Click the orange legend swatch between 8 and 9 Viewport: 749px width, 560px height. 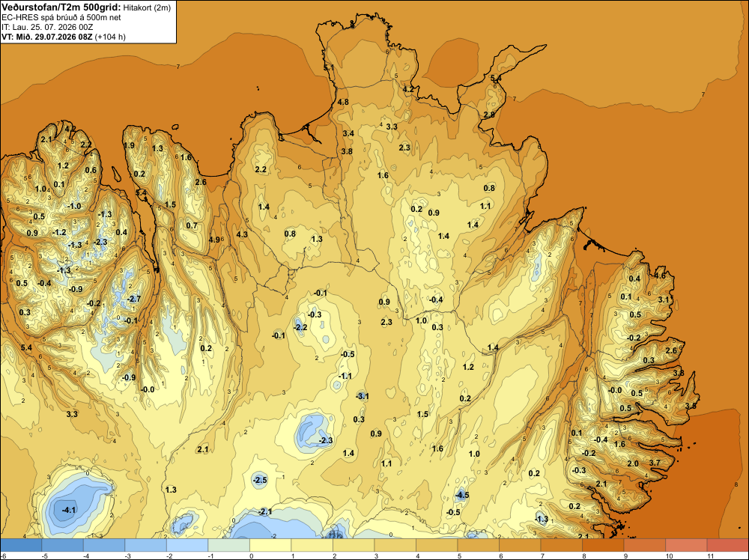coord(603,545)
